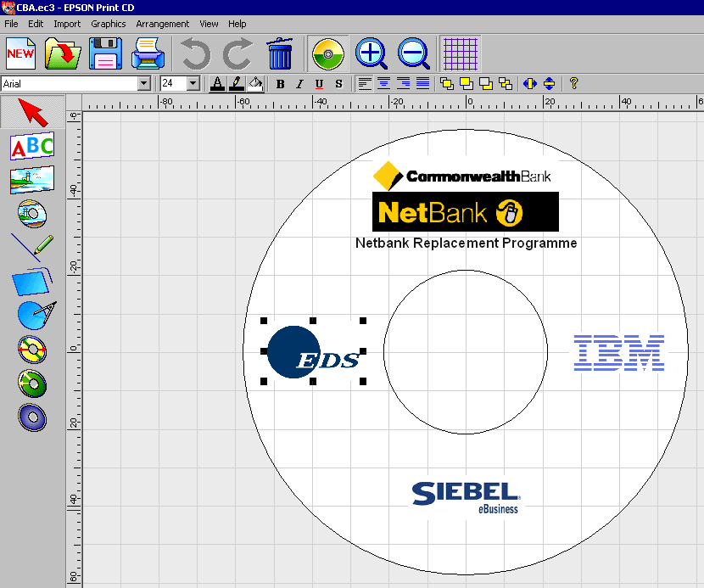
Task: Select the circle and compass tool
Action: coord(36,316)
